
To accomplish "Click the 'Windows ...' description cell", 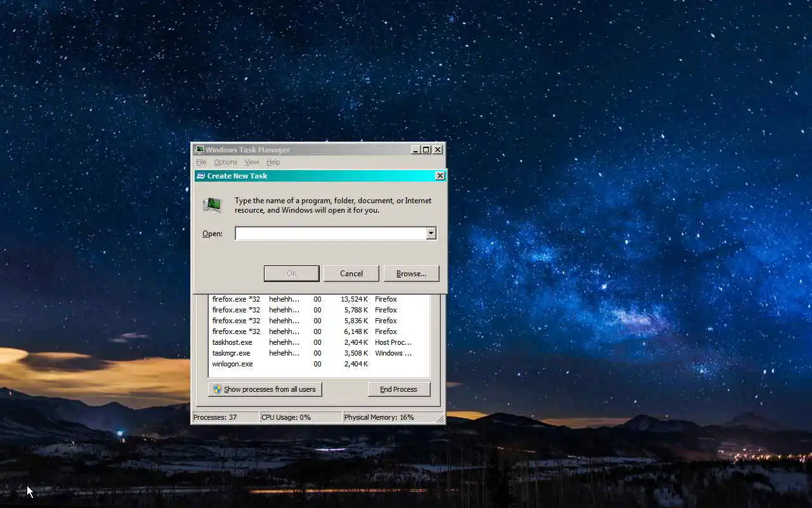I will click(393, 353).
